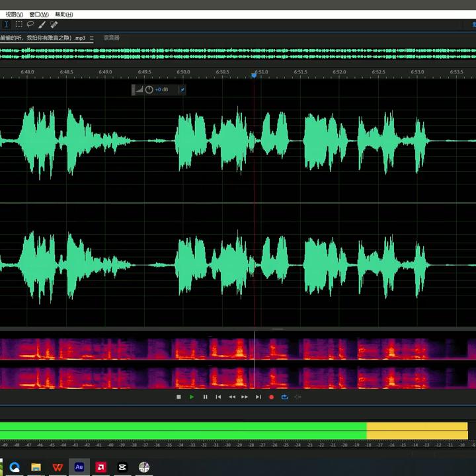The image size is (476, 476).
Task: Click the HUD volume knob at +0 dB
Action: pos(149,90)
